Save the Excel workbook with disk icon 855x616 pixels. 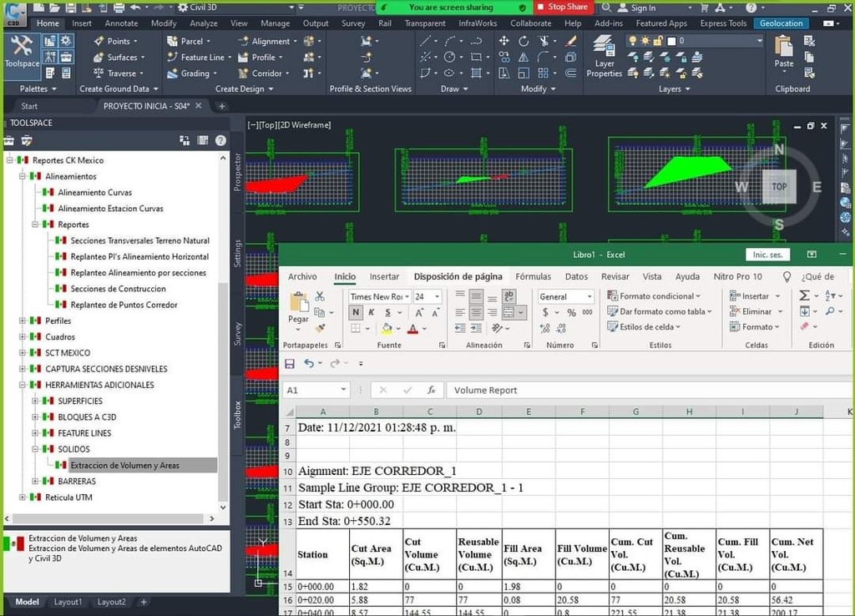tap(290, 363)
